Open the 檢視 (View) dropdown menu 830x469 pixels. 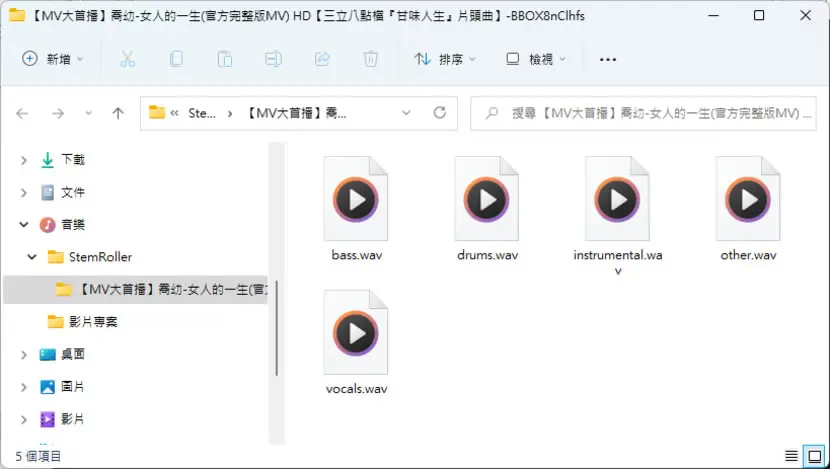click(x=536, y=59)
